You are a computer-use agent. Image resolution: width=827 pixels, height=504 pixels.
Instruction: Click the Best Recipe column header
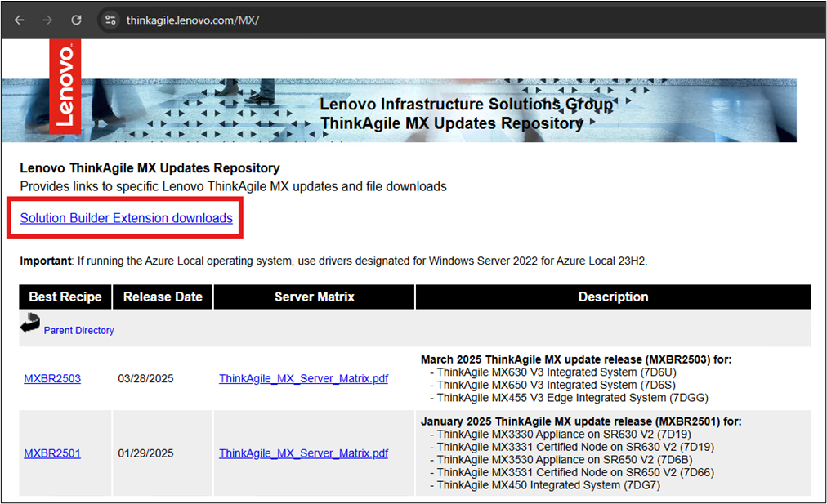click(65, 297)
